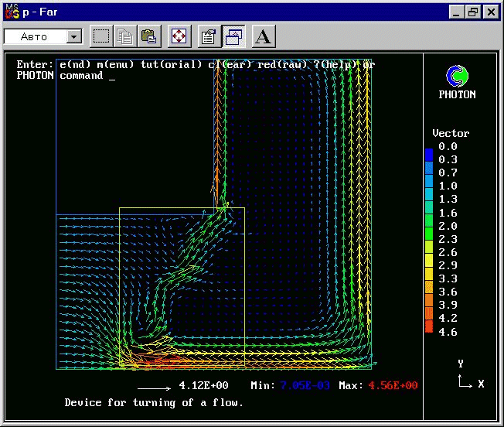Click the 4.6 red legend swatch
The height and width of the screenshot is (427, 504).
click(x=429, y=326)
